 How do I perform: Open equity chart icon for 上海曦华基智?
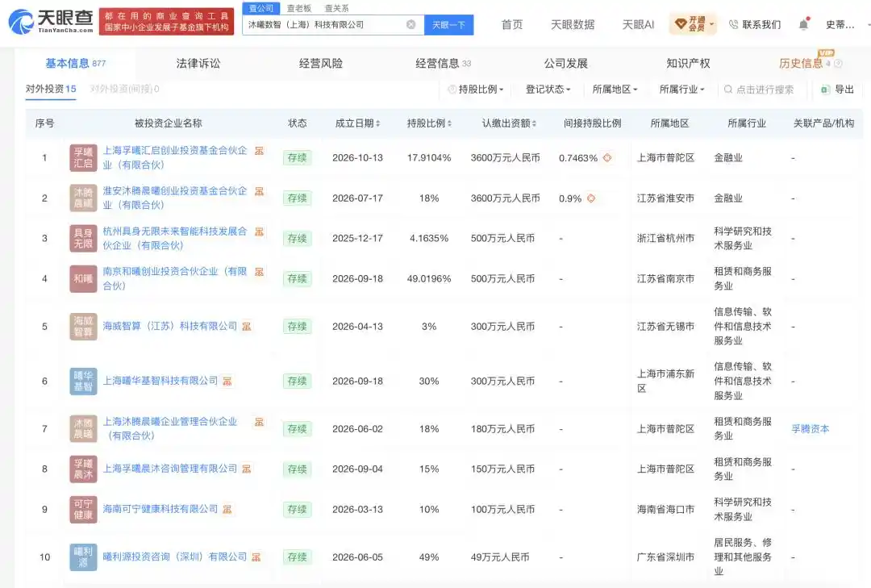pos(227,382)
